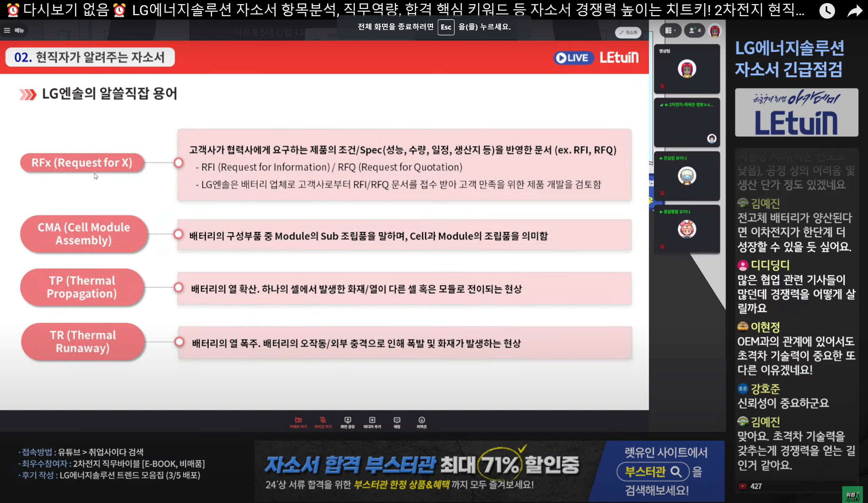Click the Esc key hint in fullscreen notice
The image size is (868, 503).
pyautogui.click(x=446, y=27)
